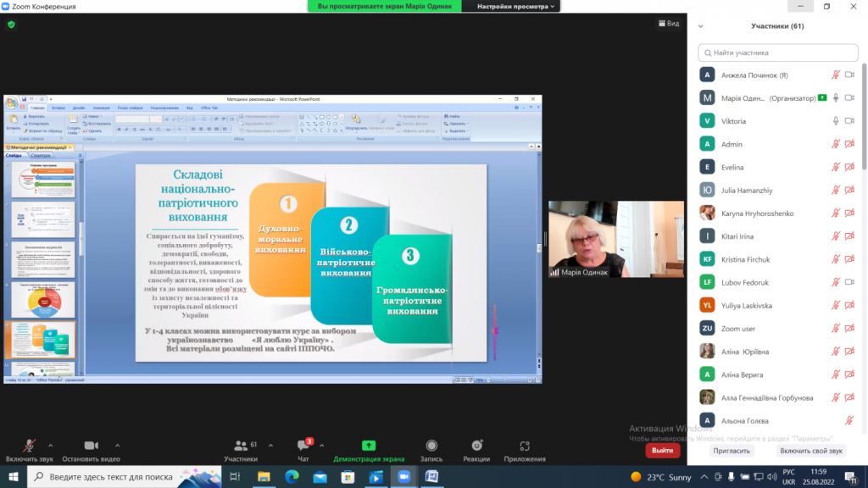Image resolution: width=868 pixels, height=488 pixels.
Task: Click microphone icon beside Viktoria
Action: click(836, 120)
